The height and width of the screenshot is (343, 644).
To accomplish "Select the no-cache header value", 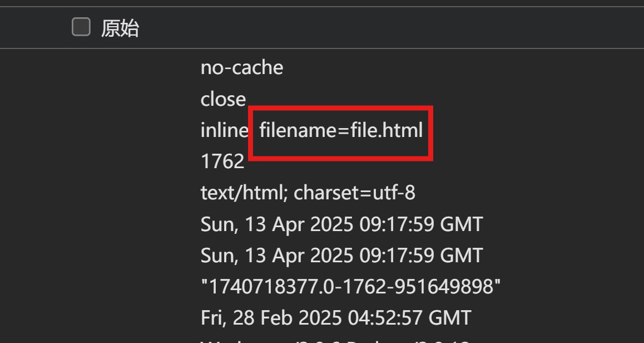I will tap(242, 67).
